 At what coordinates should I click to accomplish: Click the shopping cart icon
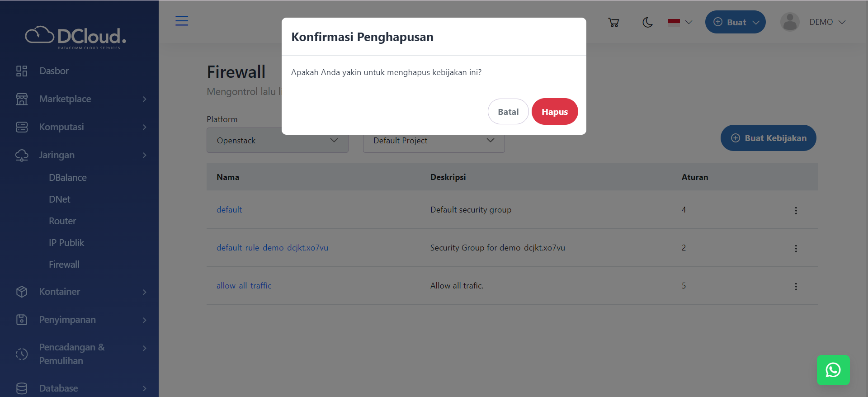coord(613,22)
